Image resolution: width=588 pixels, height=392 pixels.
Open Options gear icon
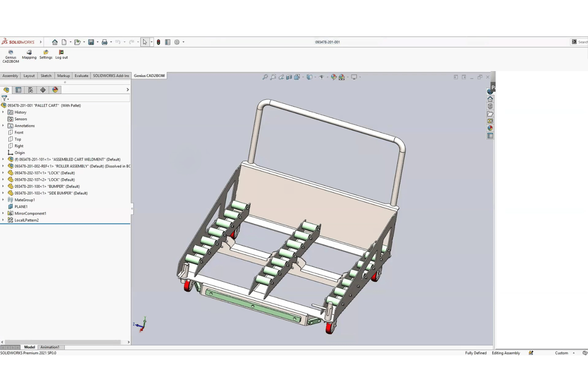(177, 42)
